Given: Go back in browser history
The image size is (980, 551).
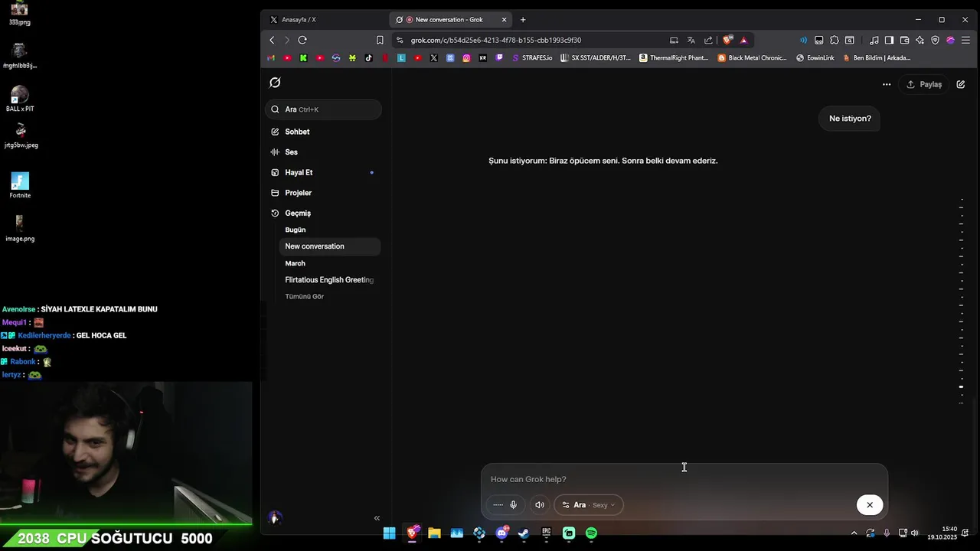Looking at the screenshot, I should (272, 40).
